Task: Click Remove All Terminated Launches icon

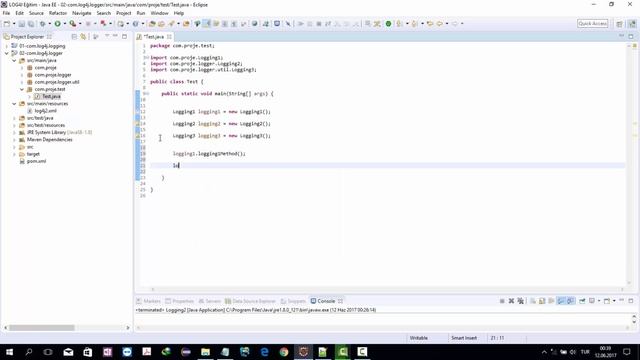Action: (x=520, y=301)
